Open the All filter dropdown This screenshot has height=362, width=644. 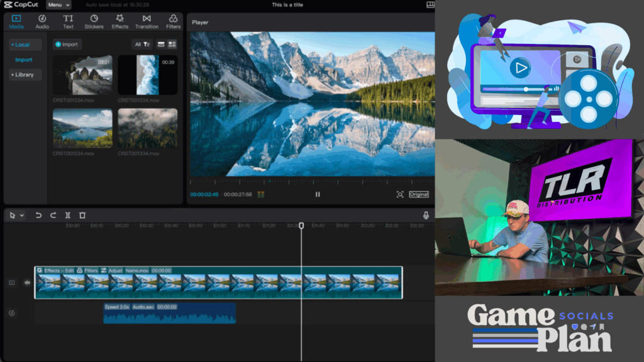click(142, 45)
